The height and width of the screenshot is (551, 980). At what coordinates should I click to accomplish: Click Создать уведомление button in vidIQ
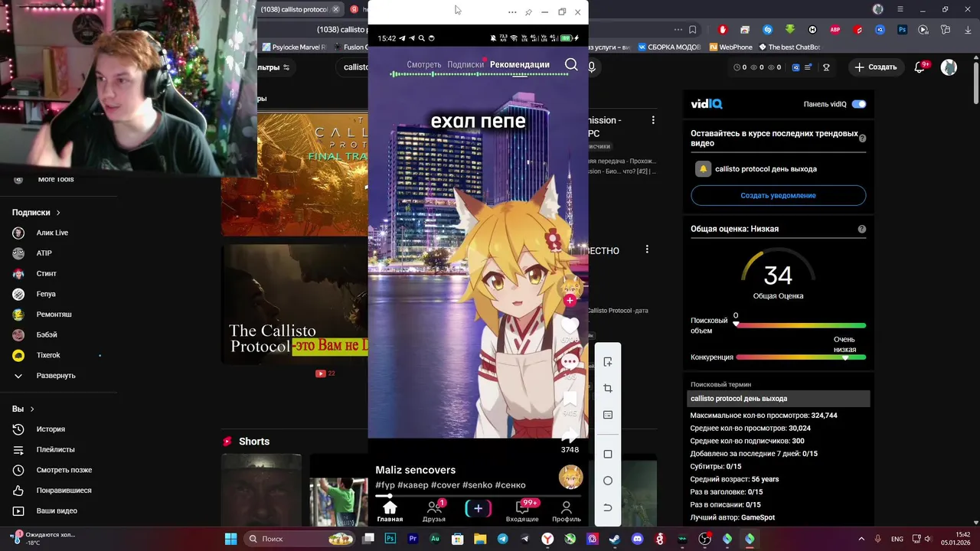pos(778,195)
